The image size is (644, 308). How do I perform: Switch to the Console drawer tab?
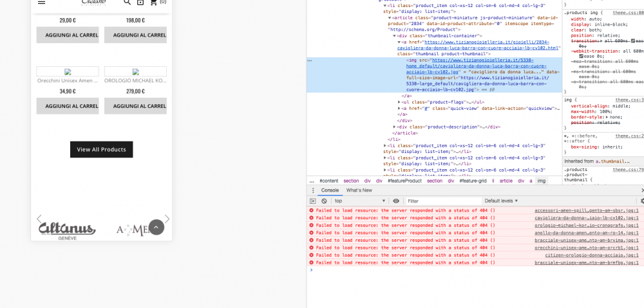(x=330, y=190)
